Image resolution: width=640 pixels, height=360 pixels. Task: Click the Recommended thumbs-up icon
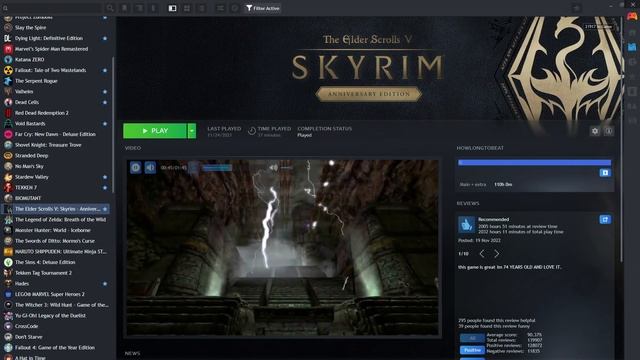[467, 224]
